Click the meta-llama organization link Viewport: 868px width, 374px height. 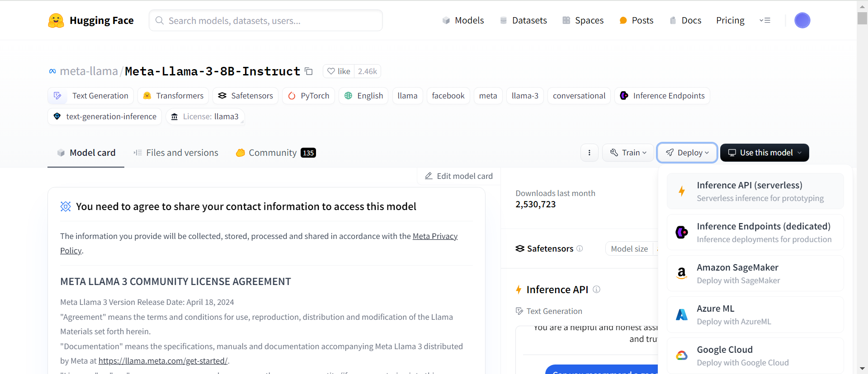pos(89,71)
